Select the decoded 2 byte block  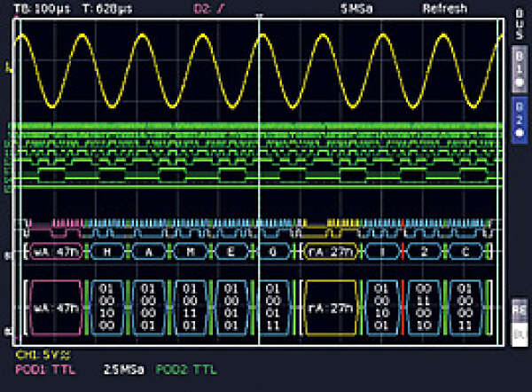(x=424, y=252)
